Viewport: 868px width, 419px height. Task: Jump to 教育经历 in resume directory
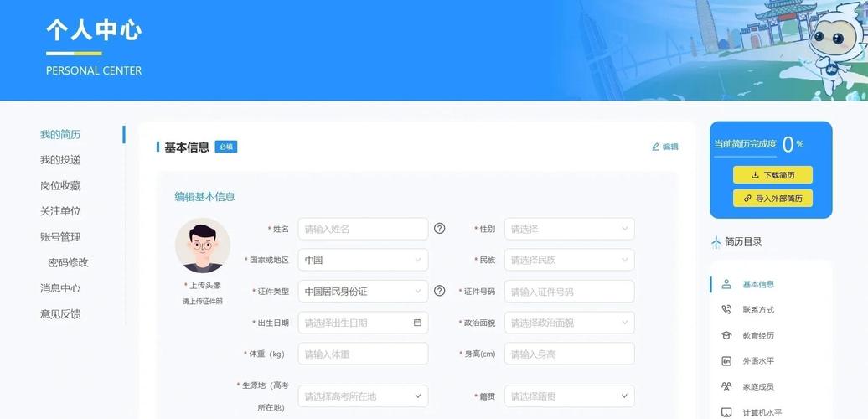[758, 335]
